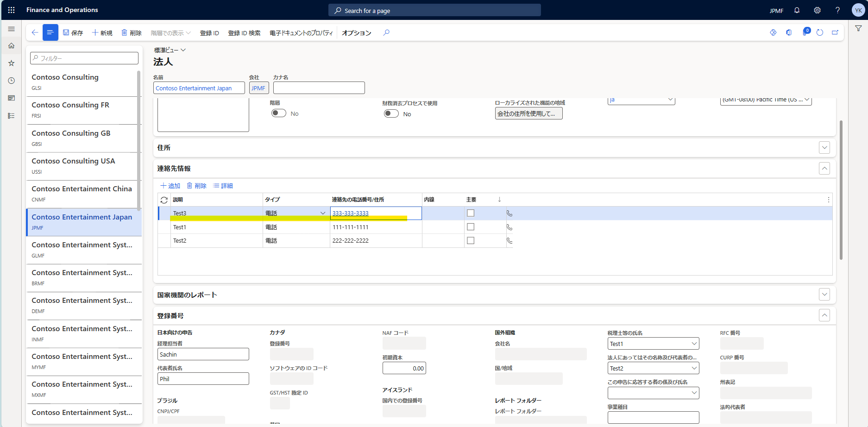Open the time zone dropdown
The width and height of the screenshot is (868, 427).
(807, 100)
